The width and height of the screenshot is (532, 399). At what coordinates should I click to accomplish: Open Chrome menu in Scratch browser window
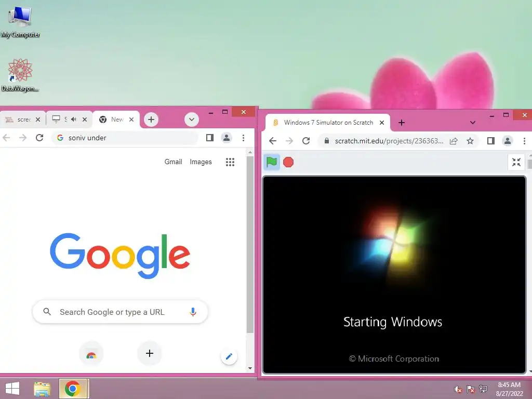[524, 141]
